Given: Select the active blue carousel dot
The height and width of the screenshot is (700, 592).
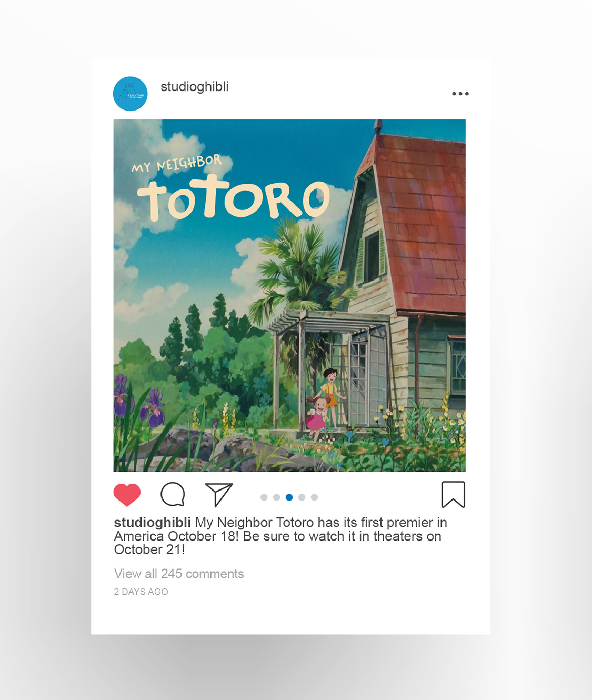Looking at the screenshot, I should (289, 497).
